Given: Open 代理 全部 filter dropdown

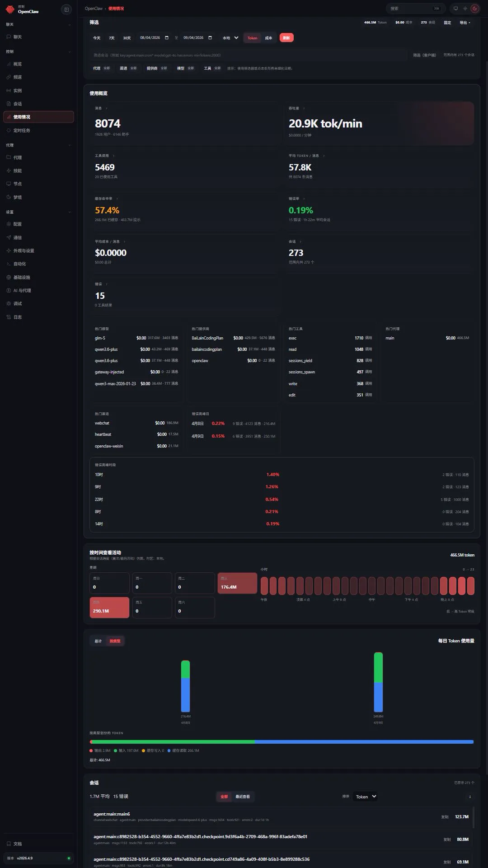Looking at the screenshot, I should tap(102, 68).
